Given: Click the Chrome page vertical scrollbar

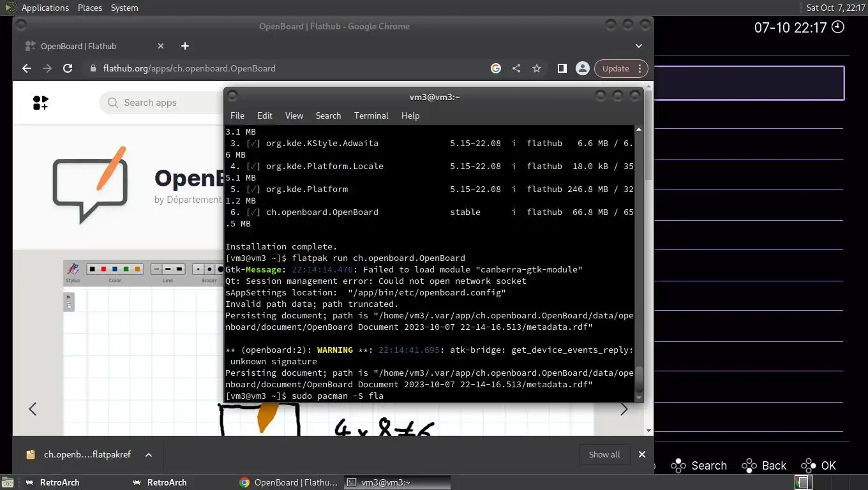Looking at the screenshot, I should [x=649, y=134].
